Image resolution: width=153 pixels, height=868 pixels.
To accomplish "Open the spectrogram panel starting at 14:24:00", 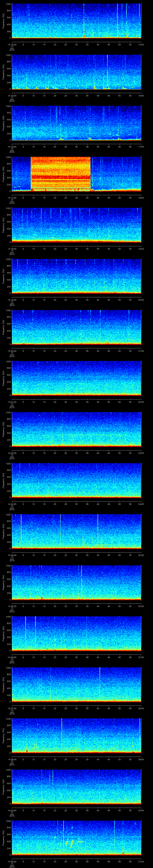I will coord(76,531).
